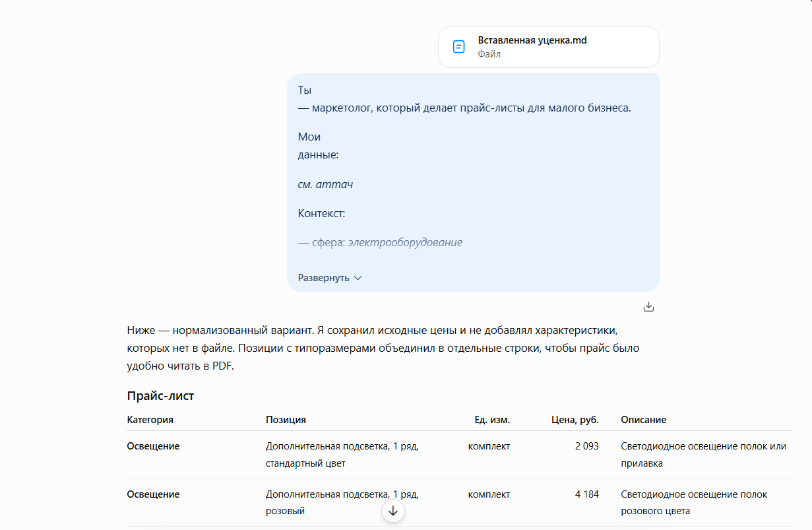This screenshot has width=812, height=530.
Task: Open the attached file Вставленная уценка.md
Action: (549, 47)
